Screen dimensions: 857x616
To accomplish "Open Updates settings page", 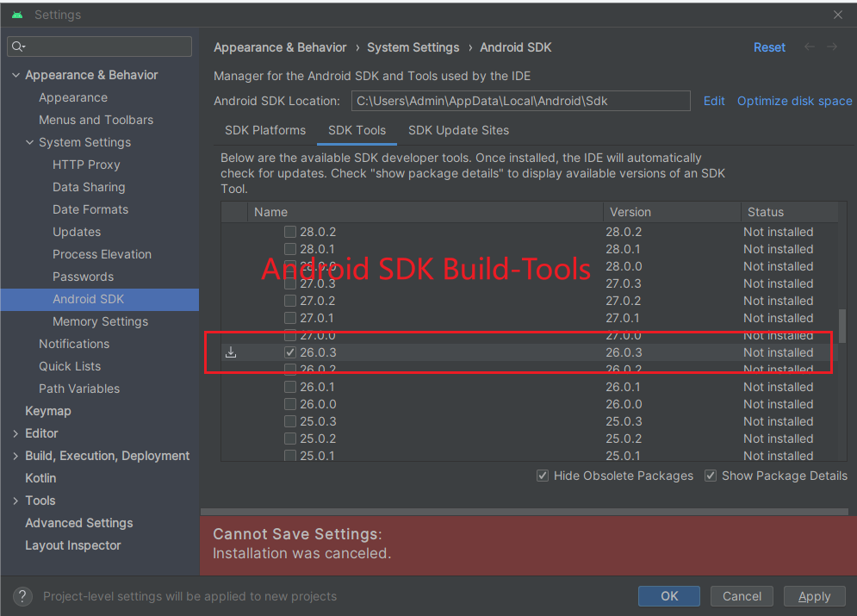I will pos(77,232).
